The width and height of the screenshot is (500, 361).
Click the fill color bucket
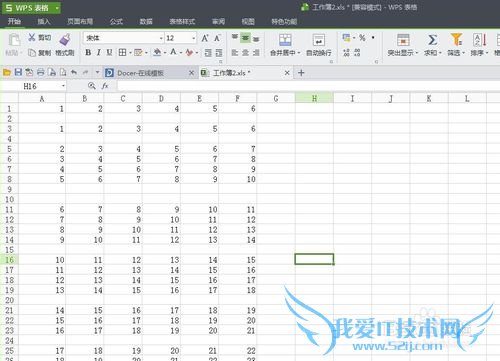click(157, 52)
